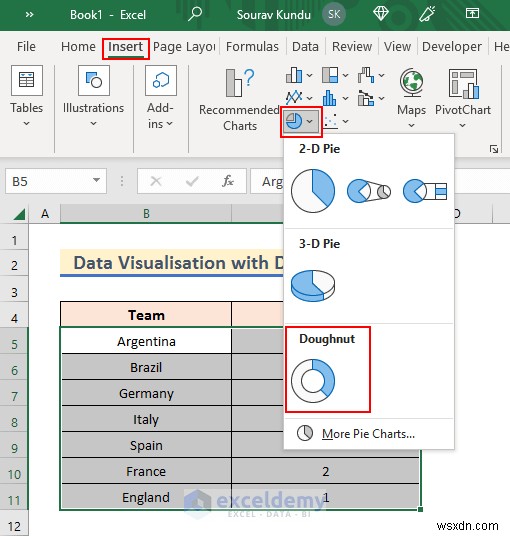Select column B header
The height and width of the screenshot is (536, 510).
[146, 214]
